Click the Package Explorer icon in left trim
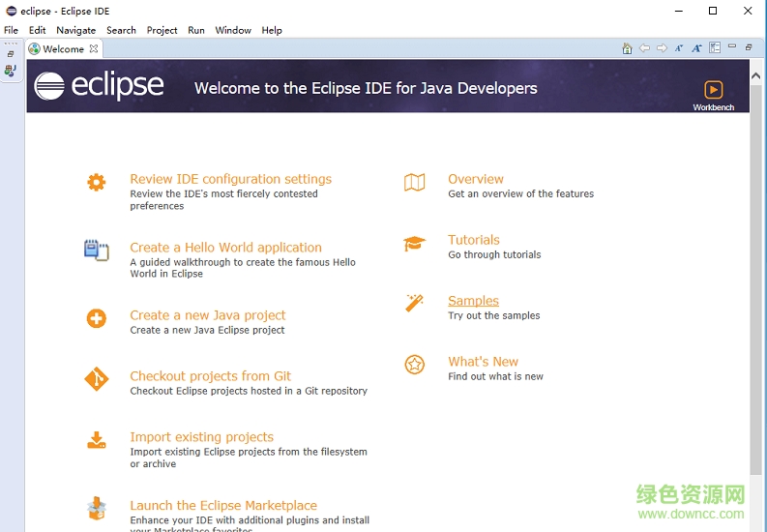The image size is (767, 532). point(11,71)
